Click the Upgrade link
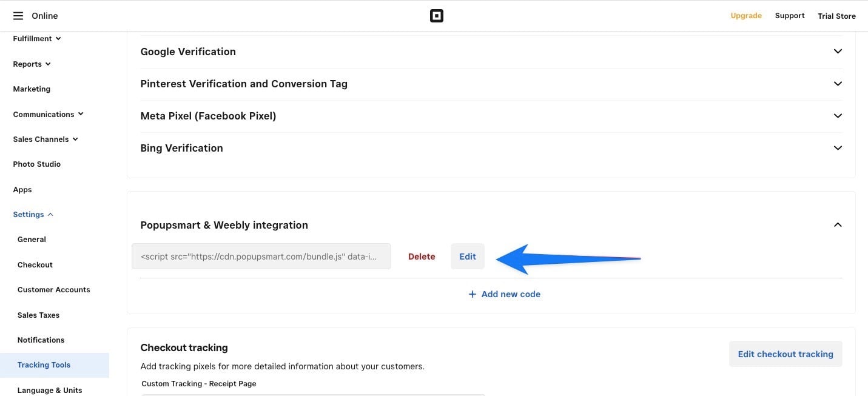Image resolution: width=868 pixels, height=396 pixels. tap(746, 16)
